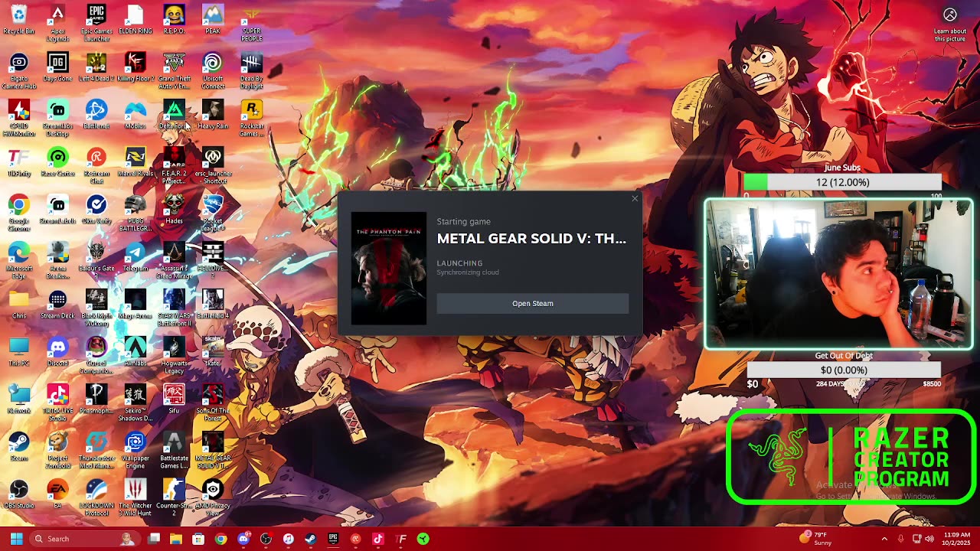Open Steam from the taskbar
The height and width of the screenshot is (551, 980).
coord(310,539)
